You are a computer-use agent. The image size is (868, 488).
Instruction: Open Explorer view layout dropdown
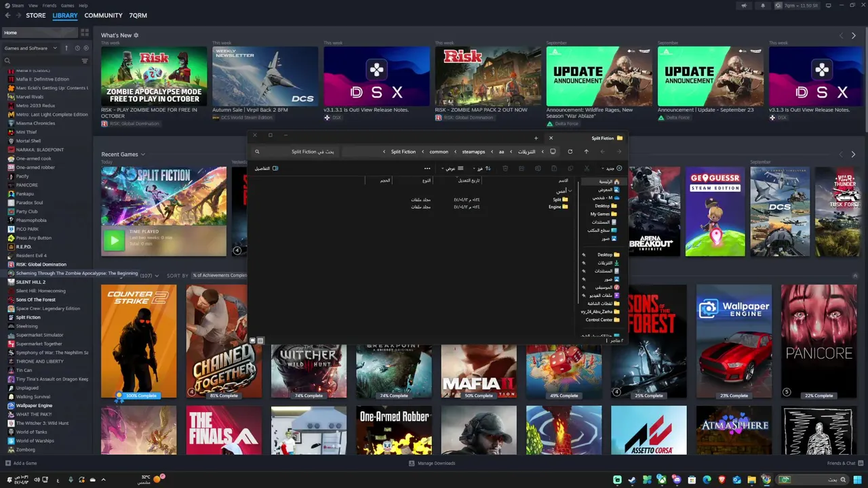click(x=452, y=168)
